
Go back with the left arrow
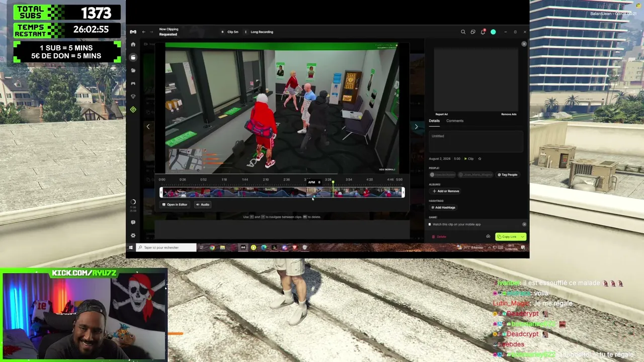pyautogui.click(x=144, y=32)
